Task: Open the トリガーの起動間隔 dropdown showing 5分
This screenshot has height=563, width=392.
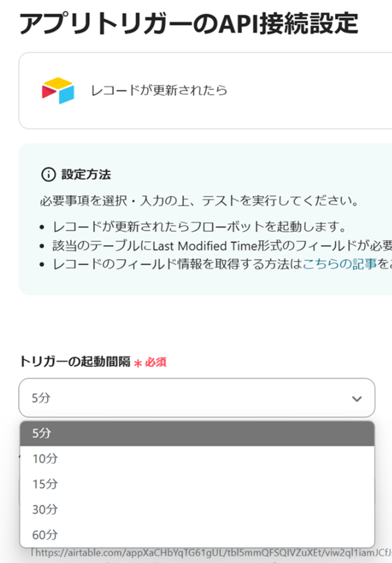Action: pos(197,398)
